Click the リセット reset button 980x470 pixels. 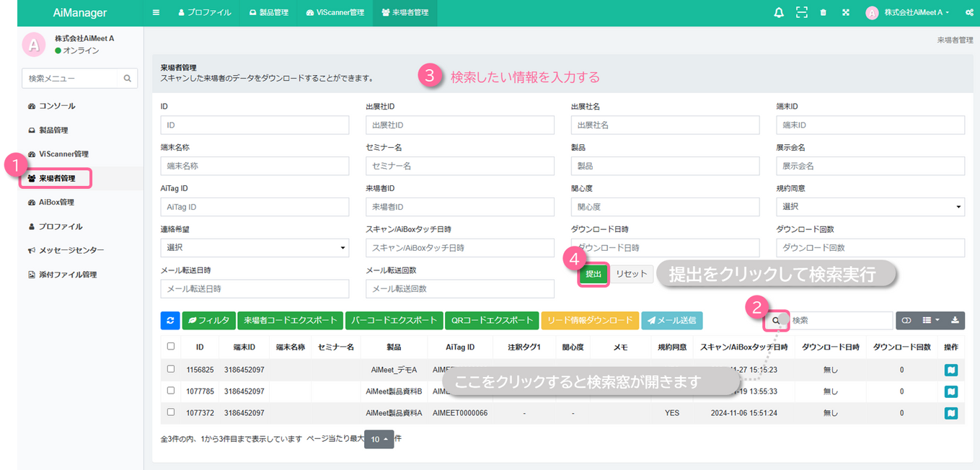pos(632,274)
